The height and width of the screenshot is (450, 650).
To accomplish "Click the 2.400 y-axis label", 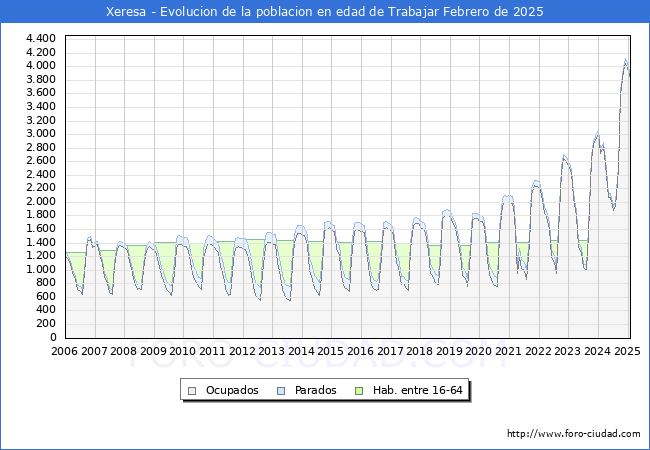I will (x=41, y=174).
